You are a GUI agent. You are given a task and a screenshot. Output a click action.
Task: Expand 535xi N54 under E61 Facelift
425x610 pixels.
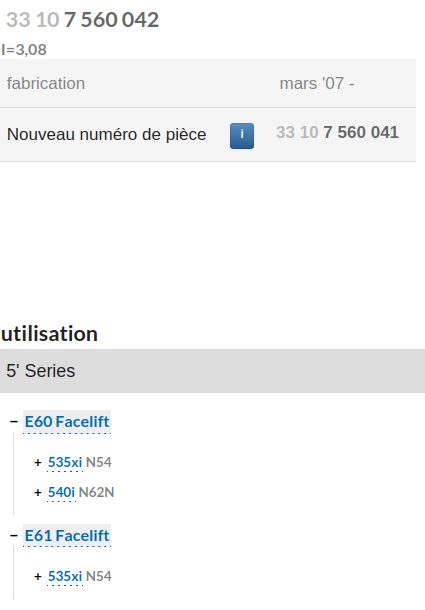click(38, 577)
